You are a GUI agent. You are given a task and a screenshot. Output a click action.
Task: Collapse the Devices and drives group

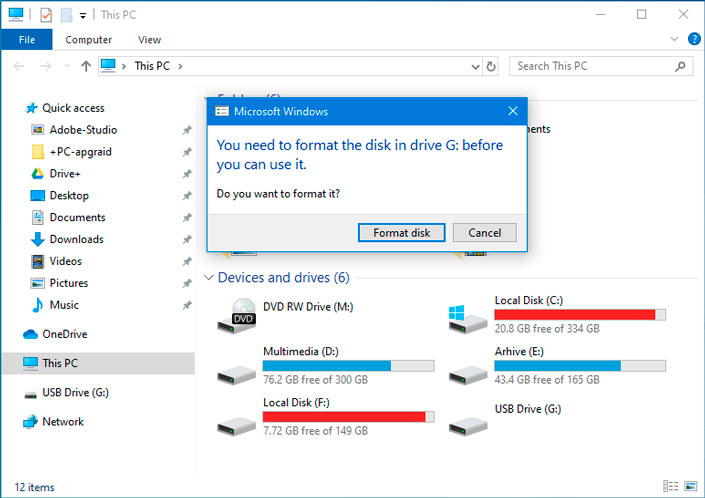point(208,278)
